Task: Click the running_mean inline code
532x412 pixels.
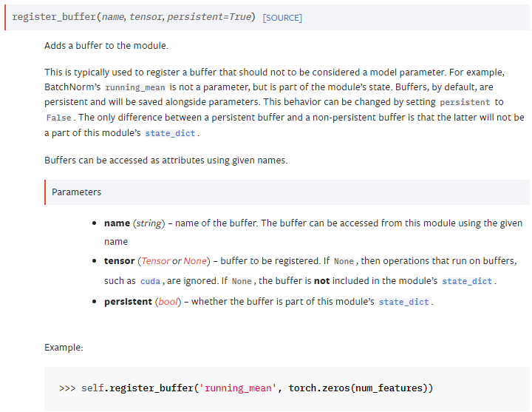Action: coord(135,87)
